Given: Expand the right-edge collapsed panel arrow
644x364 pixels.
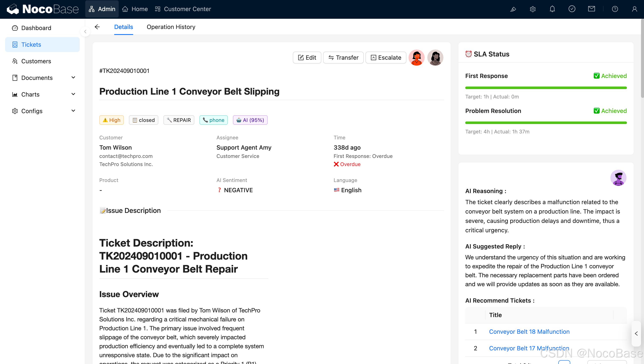Looking at the screenshot, I should [636, 334].
